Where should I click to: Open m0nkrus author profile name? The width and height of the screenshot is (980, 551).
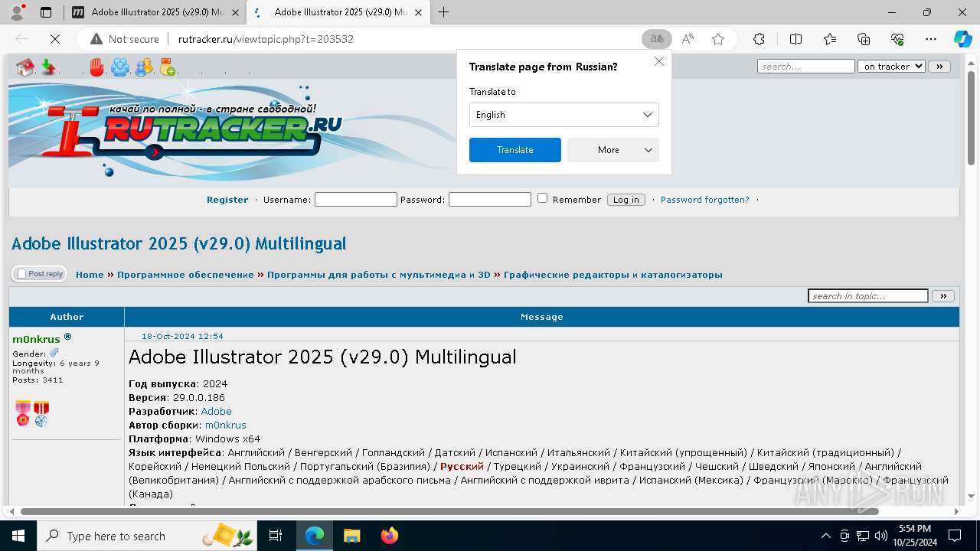tap(36, 339)
